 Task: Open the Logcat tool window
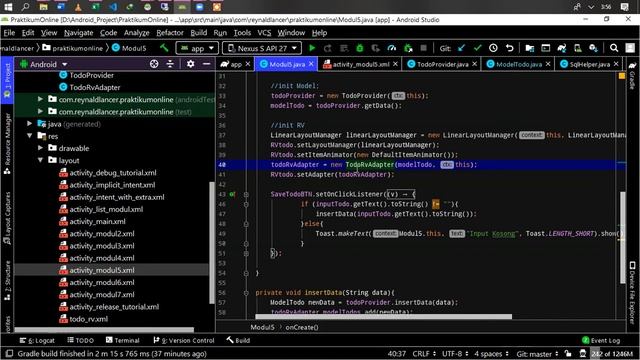(x=37, y=340)
